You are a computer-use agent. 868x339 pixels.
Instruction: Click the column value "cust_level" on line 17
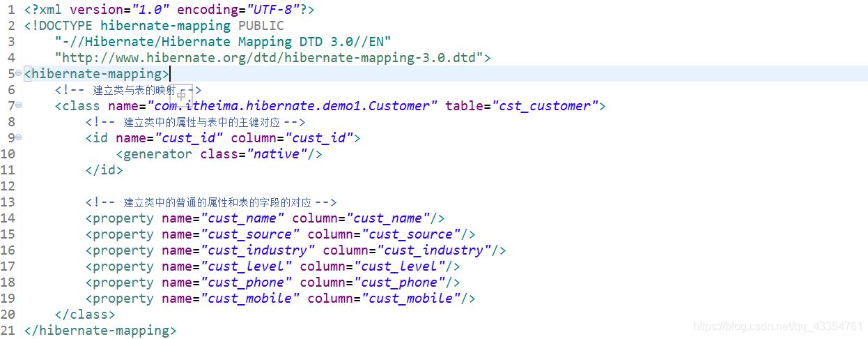tap(400, 266)
